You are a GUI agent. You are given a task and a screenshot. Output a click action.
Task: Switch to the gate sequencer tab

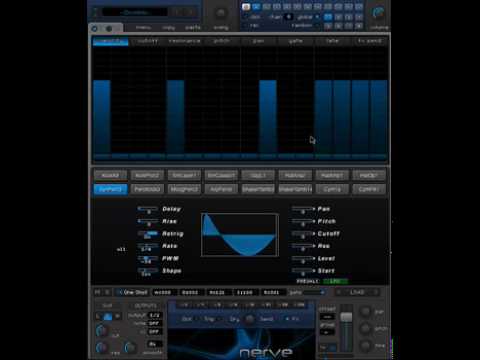(295, 41)
